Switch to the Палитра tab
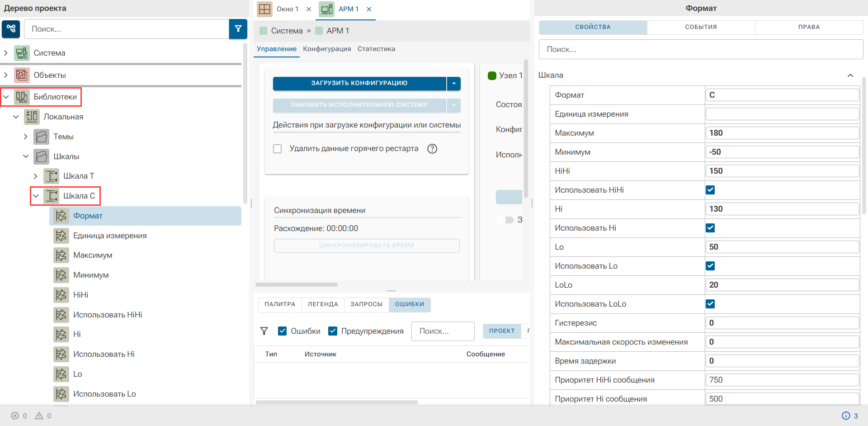This screenshot has width=868, height=426. point(280,304)
